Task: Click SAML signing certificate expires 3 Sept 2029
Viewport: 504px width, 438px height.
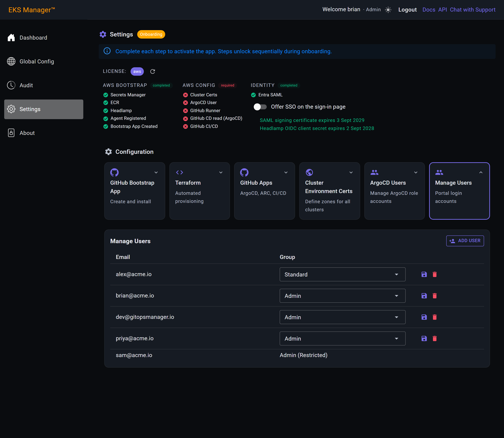Action: (312, 120)
